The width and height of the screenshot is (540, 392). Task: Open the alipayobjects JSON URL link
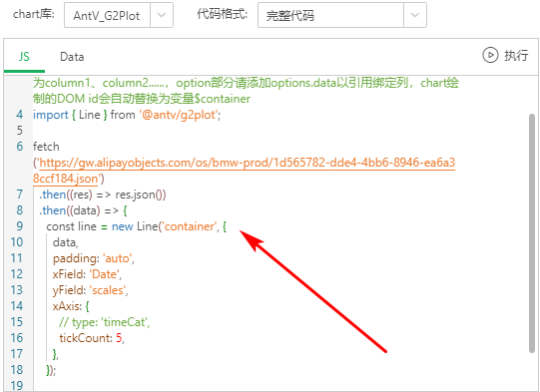[x=245, y=171]
